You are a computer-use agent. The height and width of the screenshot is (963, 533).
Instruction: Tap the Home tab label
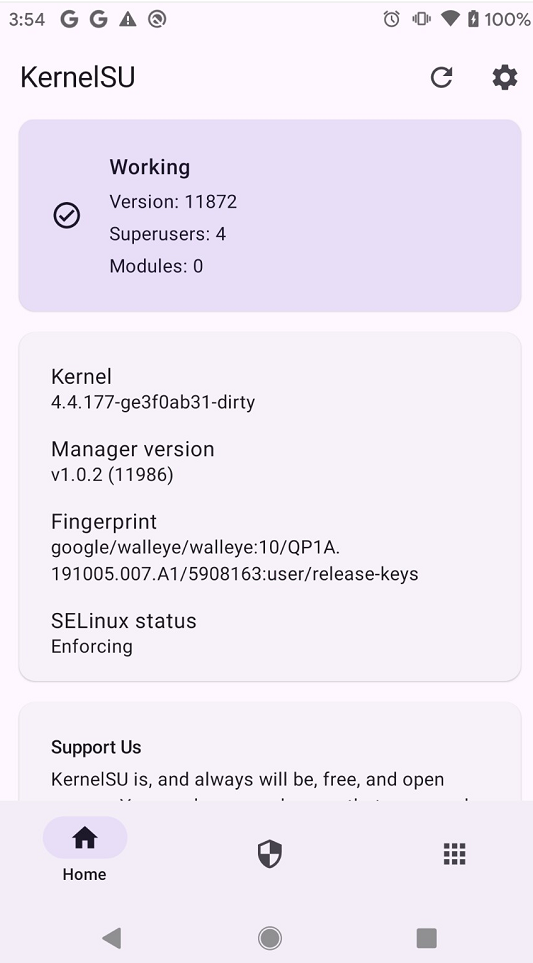[x=84, y=874]
